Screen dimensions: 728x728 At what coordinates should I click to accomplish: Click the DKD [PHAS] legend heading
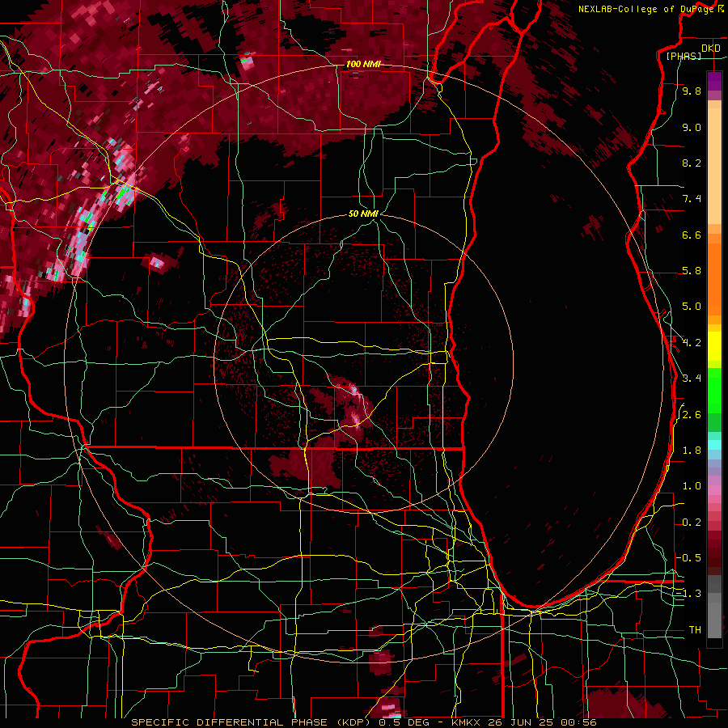click(x=693, y=53)
